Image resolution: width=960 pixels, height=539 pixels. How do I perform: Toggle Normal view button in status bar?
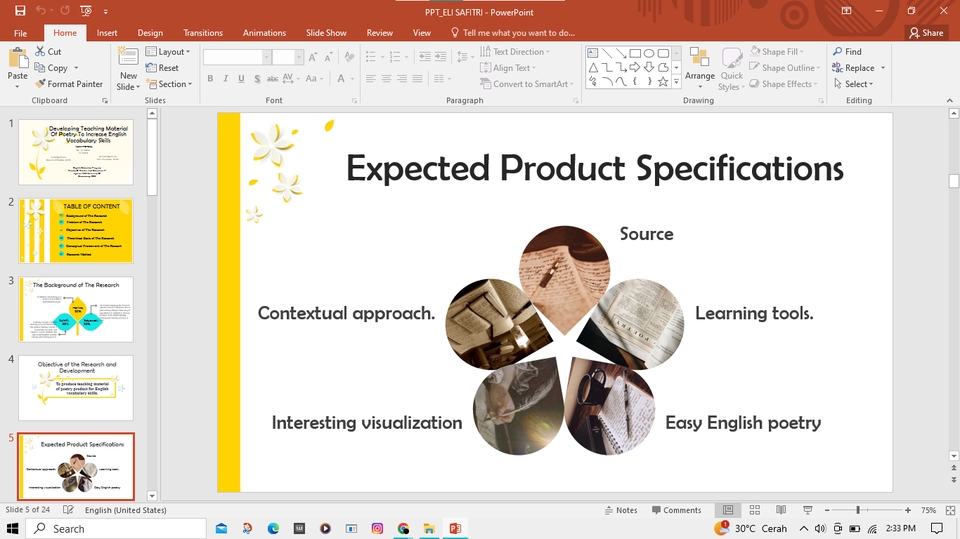click(728, 510)
